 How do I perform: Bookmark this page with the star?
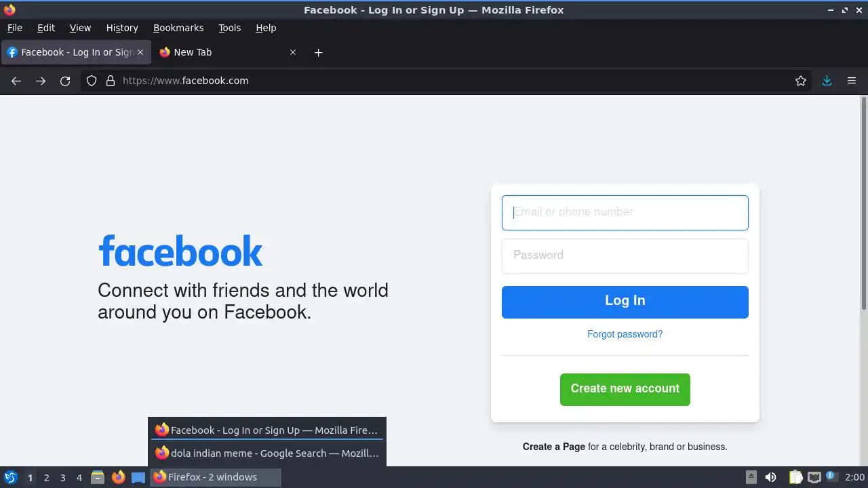(x=801, y=81)
